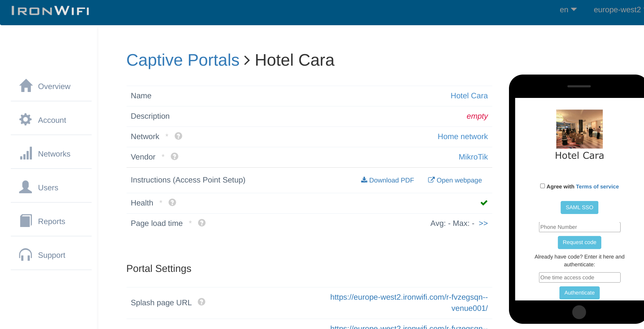Click the help icon next to Health
Image resolution: width=644 pixels, height=329 pixels.
pyautogui.click(x=172, y=203)
